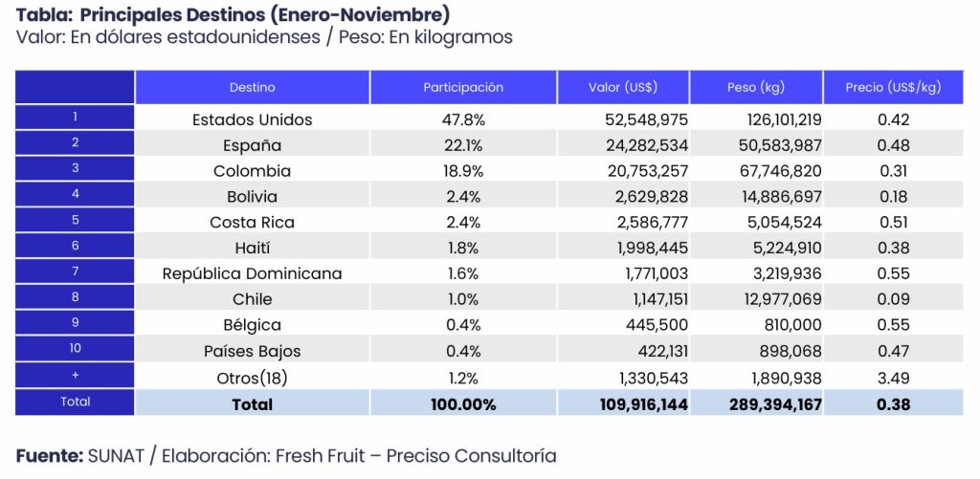Select the Precio (US$/kg) column header
Viewport: 980px width, 479px height.
coord(893,87)
